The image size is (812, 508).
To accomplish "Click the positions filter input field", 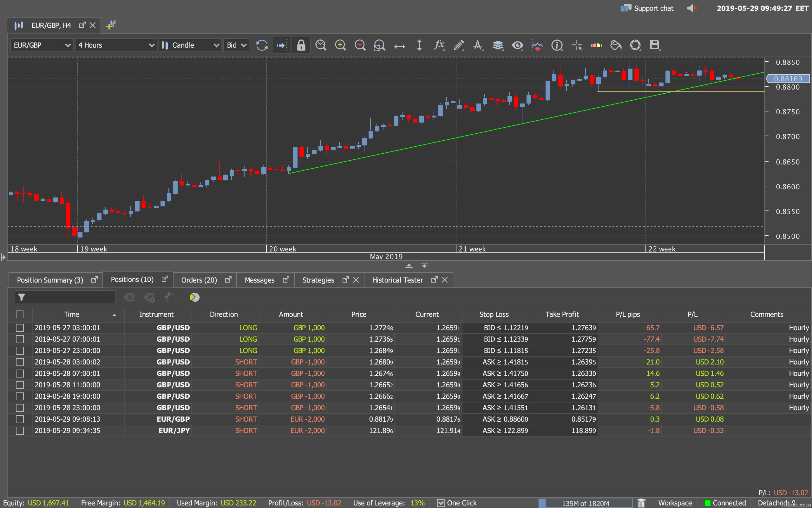I will click(65, 297).
